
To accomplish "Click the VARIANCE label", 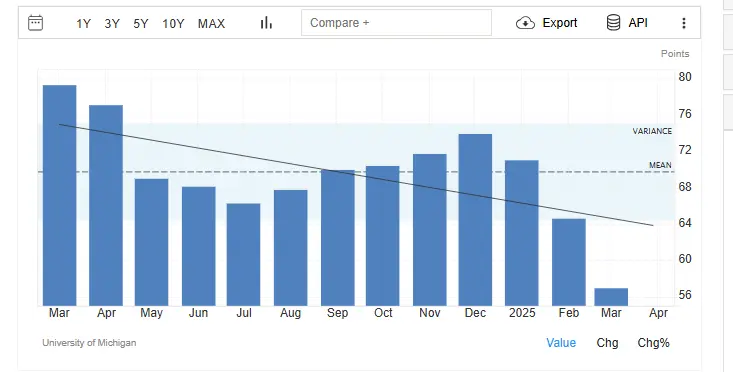I will point(652,131).
